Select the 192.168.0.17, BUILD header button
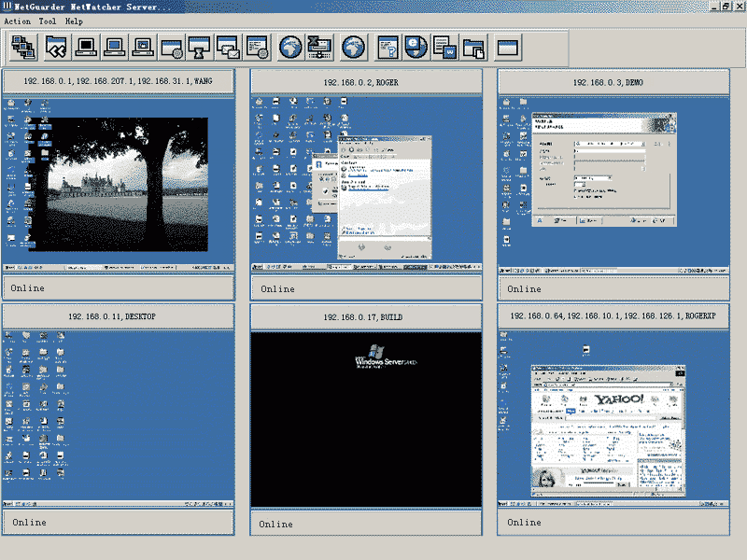The image size is (747, 560). tap(366, 317)
